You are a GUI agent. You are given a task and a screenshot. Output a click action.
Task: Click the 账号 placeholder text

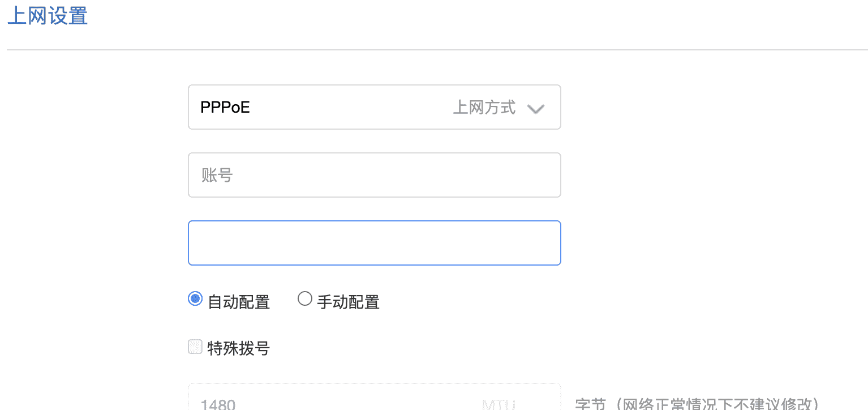pyautogui.click(x=217, y=176)
